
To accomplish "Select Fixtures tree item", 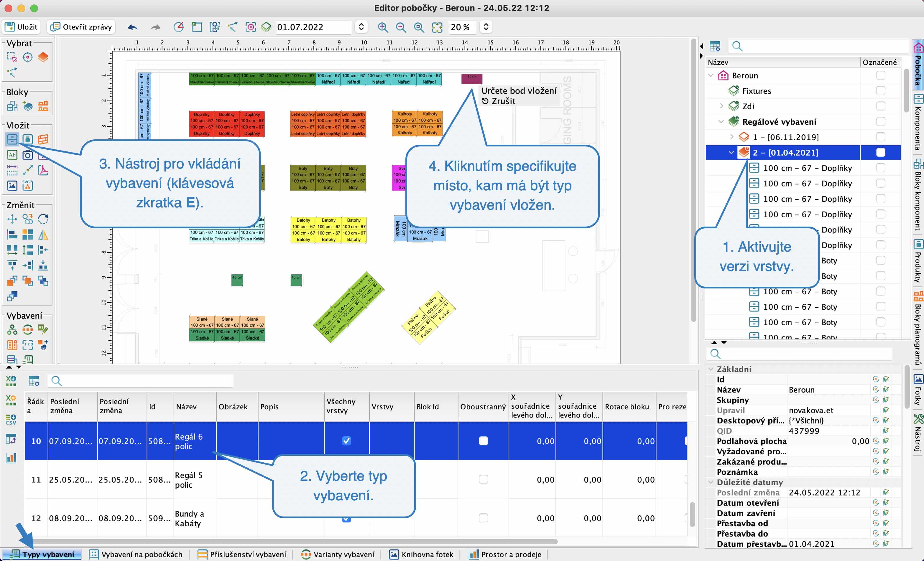I will 757,91.
